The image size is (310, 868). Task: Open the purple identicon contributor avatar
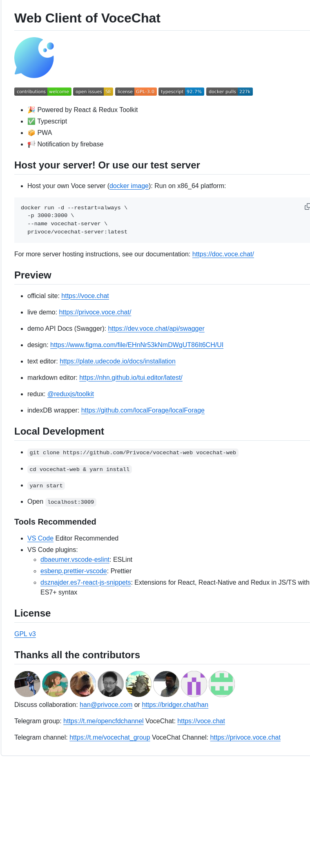click(194, 684)
